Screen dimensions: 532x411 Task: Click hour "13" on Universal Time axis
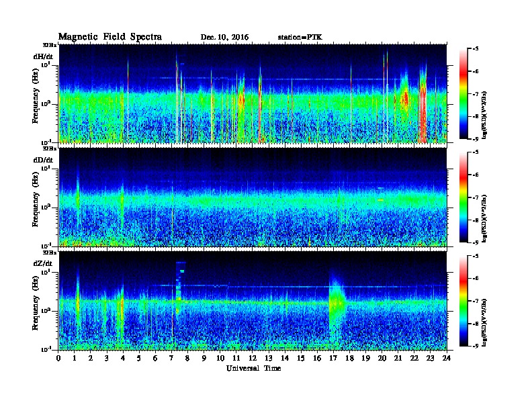click(269, 358)
